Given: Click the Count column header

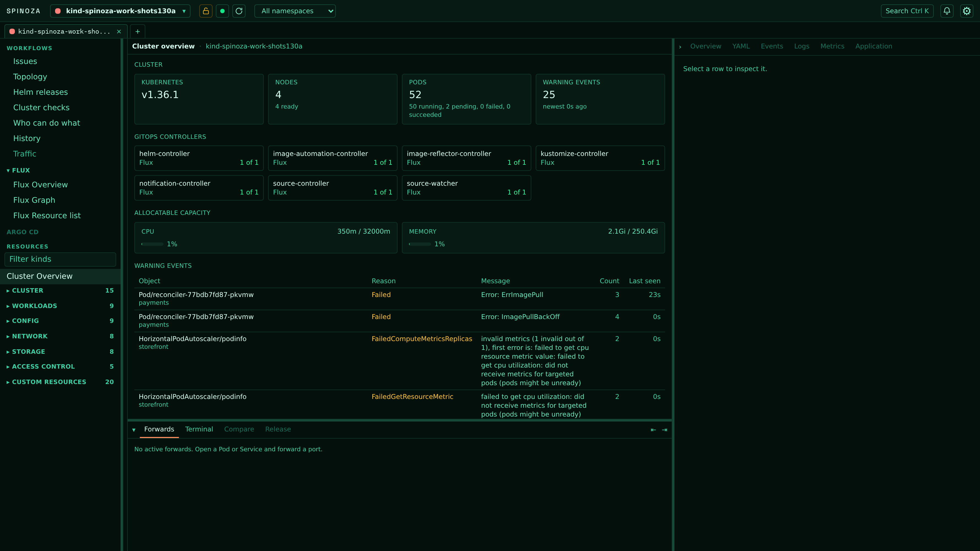Looking at the screenshot, I should [609, 281].
